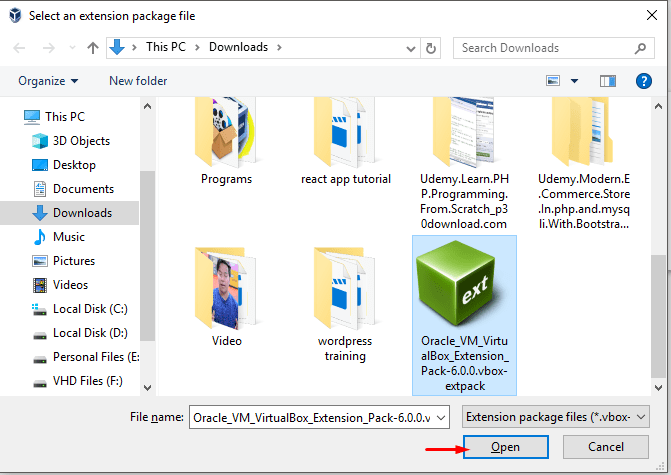This screenshot has height=475, width=671.
Task: Open the Organize menu
Action: point(48,81)
